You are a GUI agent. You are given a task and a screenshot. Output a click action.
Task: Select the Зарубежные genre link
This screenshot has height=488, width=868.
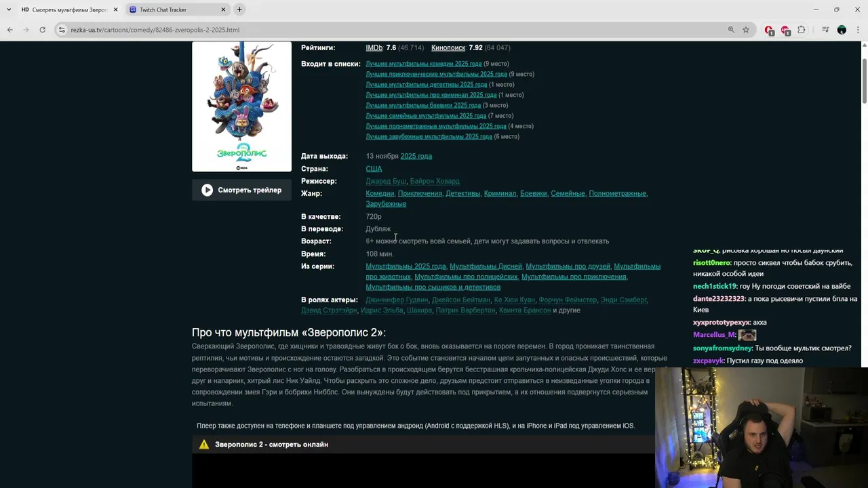click(386, 204)
